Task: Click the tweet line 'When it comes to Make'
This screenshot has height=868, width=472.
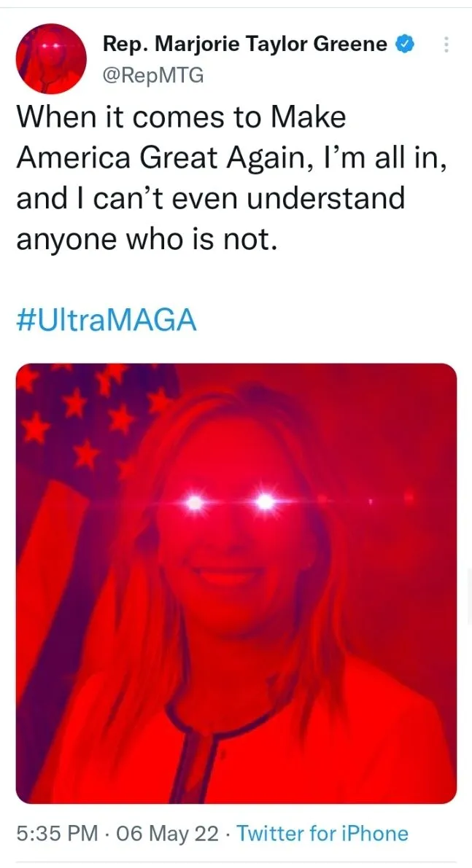Action: pos(181,117)
